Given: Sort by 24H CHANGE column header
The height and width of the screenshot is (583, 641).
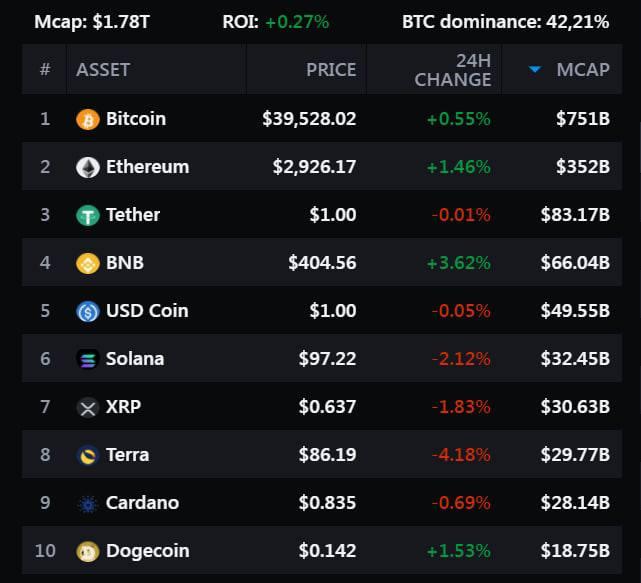Looking at the screenshot, I should (x=452, y=69).
